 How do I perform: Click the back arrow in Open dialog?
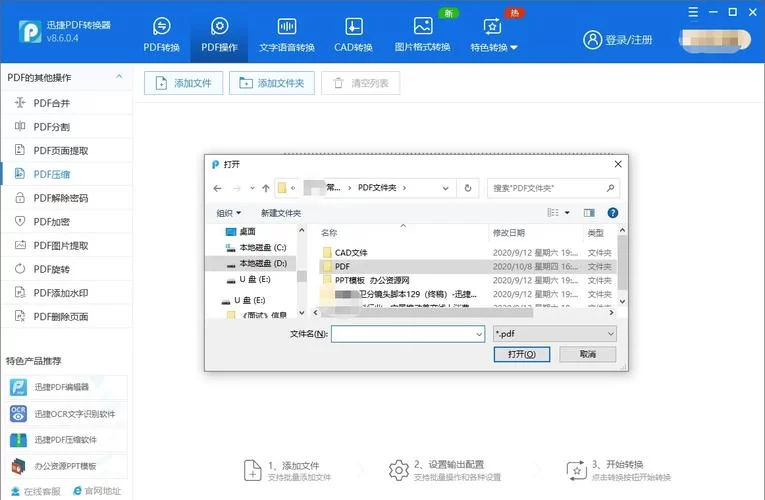(x=218, y=188)
